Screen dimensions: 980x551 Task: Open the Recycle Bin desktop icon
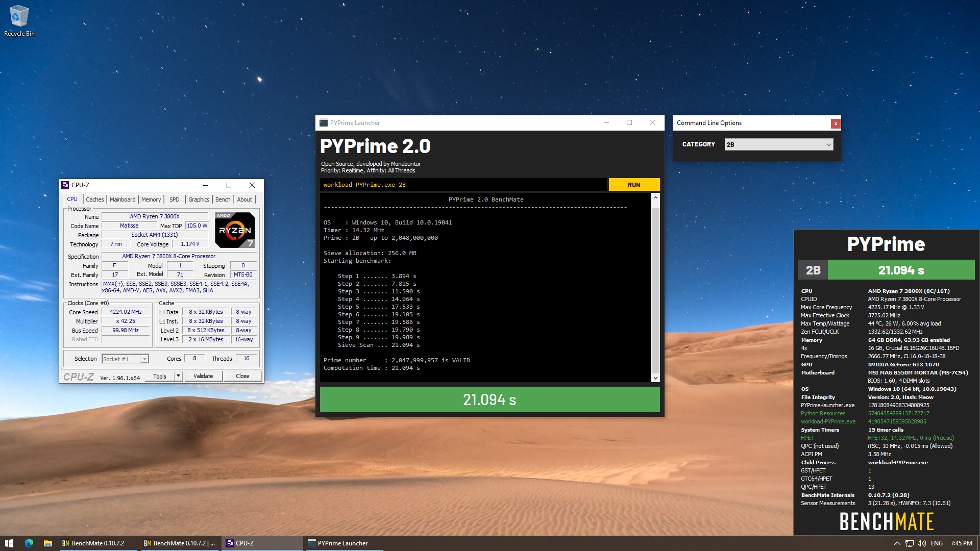(19, 20)
